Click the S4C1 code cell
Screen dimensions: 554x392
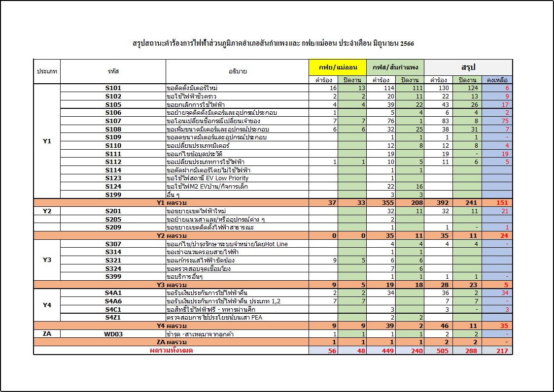[113, 309]
